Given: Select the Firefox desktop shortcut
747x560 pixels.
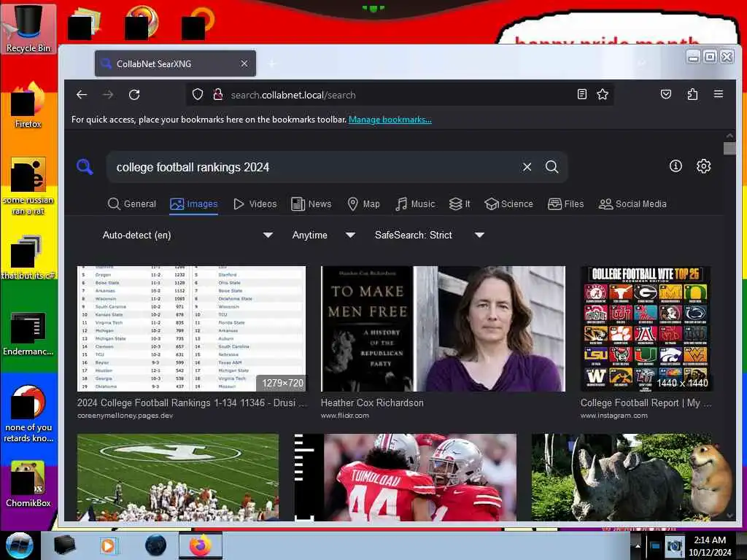Looking at the screenshot, I should click(28, 105).
